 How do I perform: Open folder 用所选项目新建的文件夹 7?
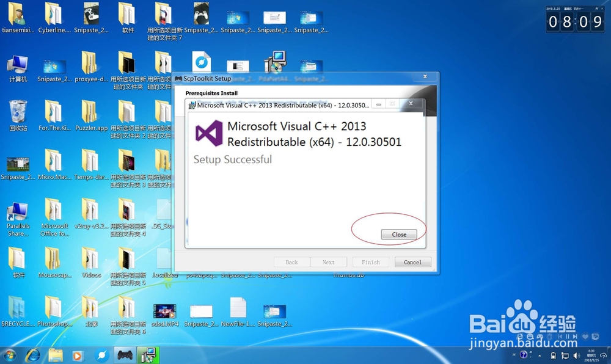pyautogui.click(x=164, y=21)
